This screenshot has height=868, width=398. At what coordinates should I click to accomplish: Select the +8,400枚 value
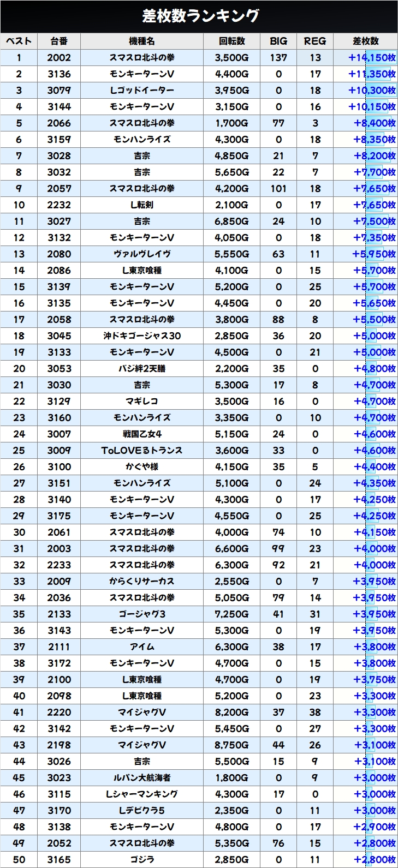(375, 123)
